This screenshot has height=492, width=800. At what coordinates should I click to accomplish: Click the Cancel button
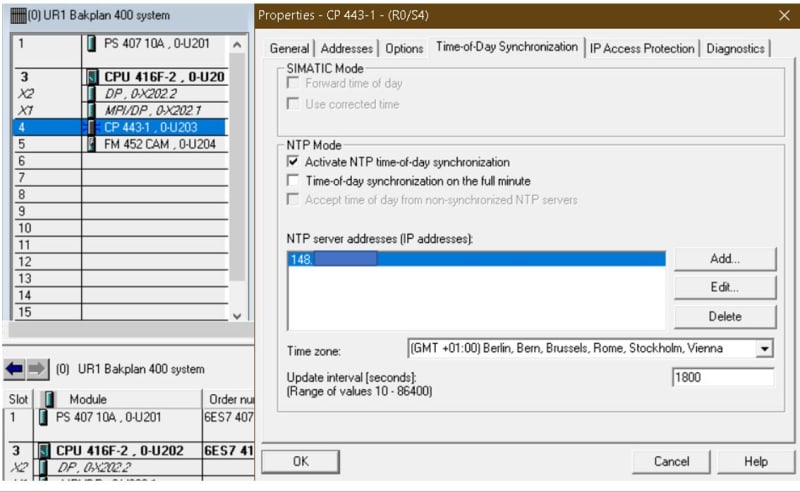point(671,461)
